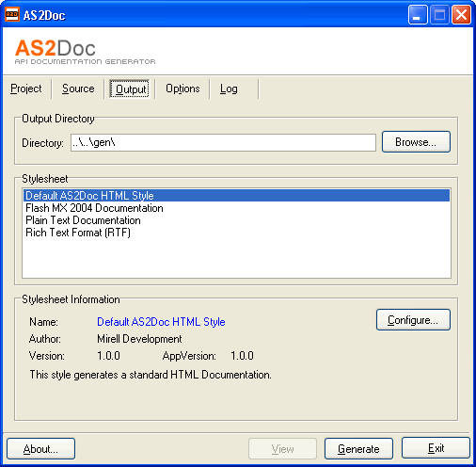Click the AS2Doc title bar icon
476x467 pixels.
point(12,15)
